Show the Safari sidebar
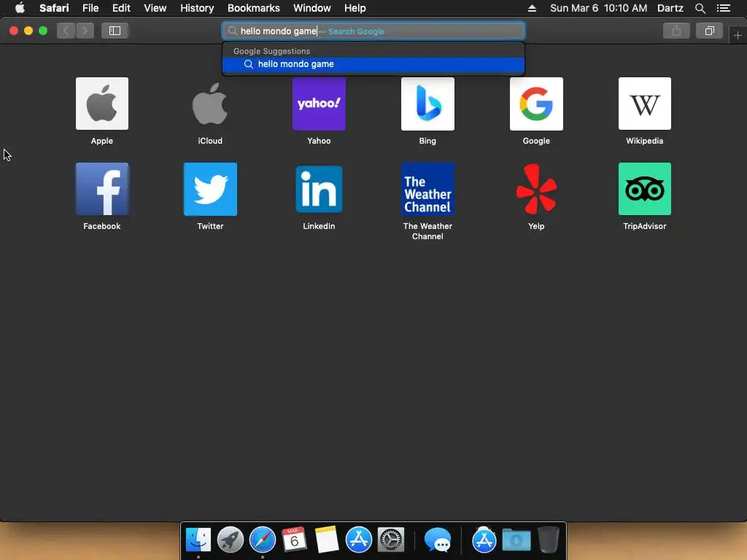The height and width of the screenshot is (560, 747). (115, 31)
